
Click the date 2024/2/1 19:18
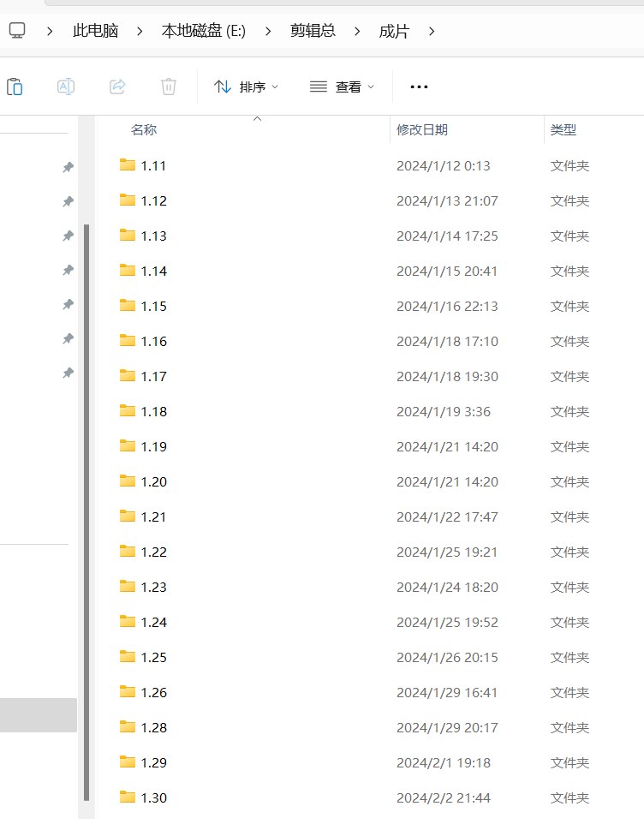coord(444,762)
